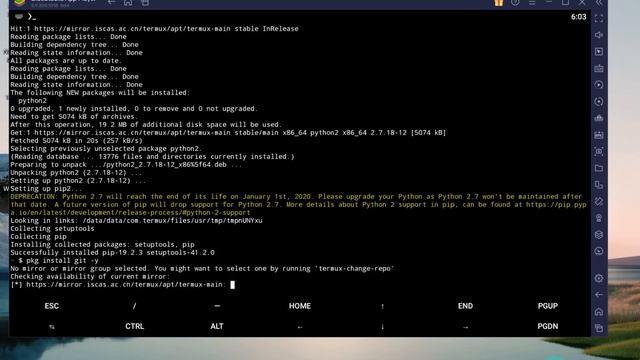640x360 pixels.
Task: Click the 6:03 clock in status bar
Action: tap(579, 17)
